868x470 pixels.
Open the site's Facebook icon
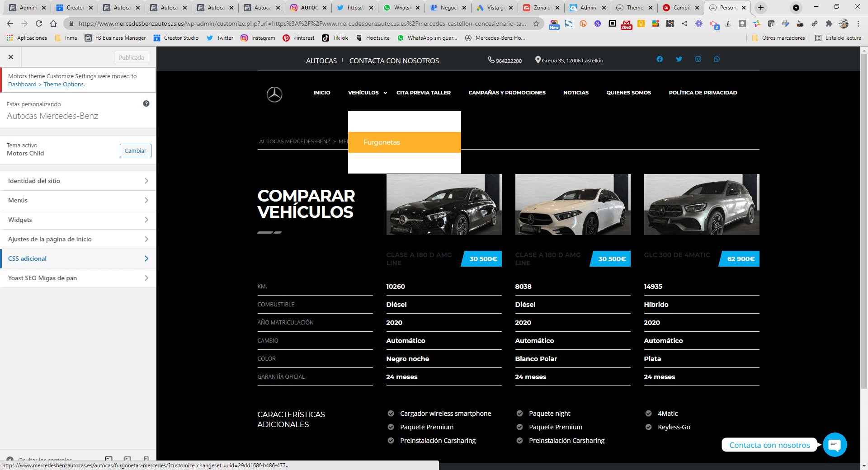pos(660,59)
